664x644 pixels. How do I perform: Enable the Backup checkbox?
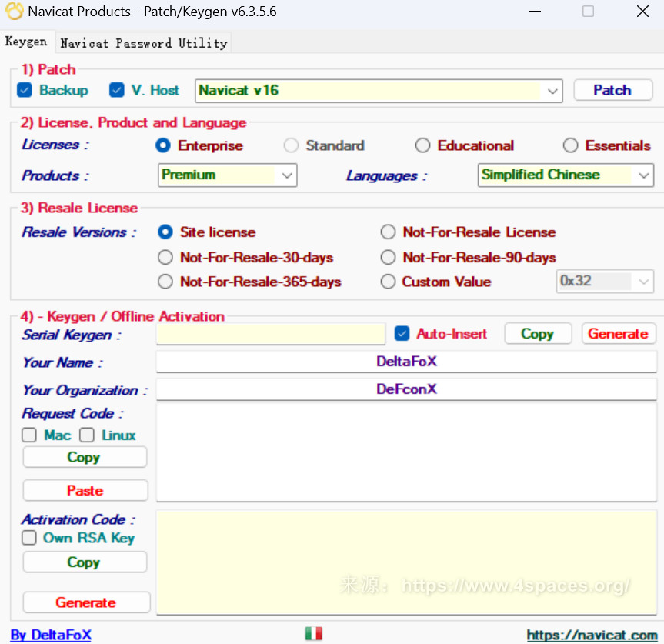pos(25,91)
